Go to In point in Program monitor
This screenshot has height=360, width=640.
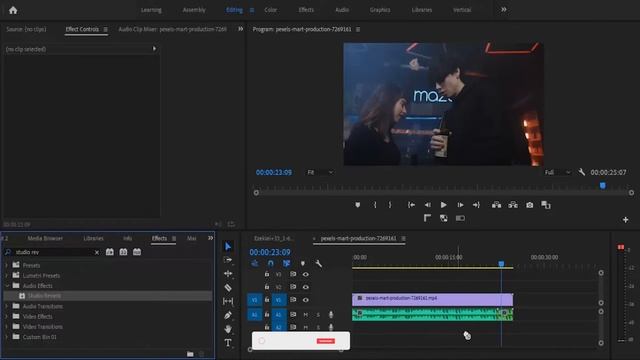pos(411,205)
